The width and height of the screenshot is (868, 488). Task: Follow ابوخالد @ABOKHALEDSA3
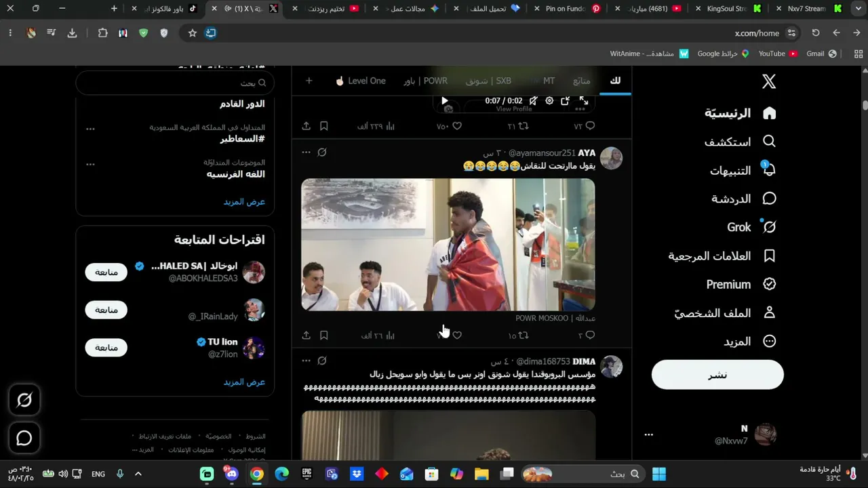(106, 272)
